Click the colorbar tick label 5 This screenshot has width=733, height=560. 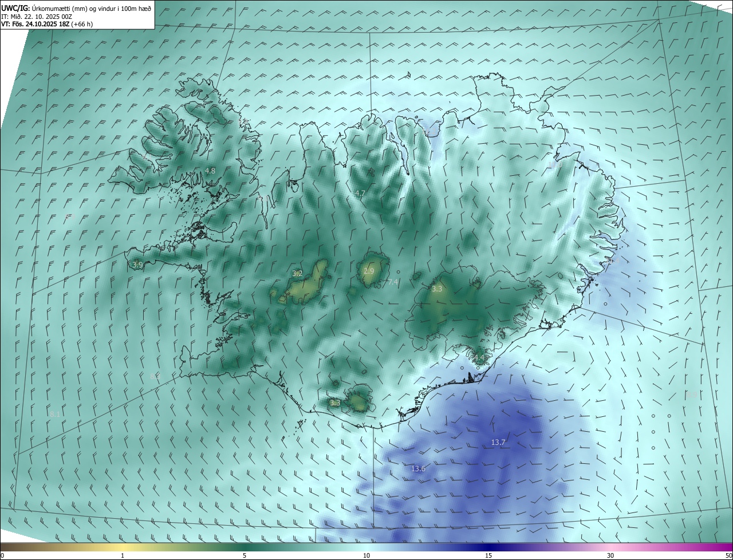point(245,555)
